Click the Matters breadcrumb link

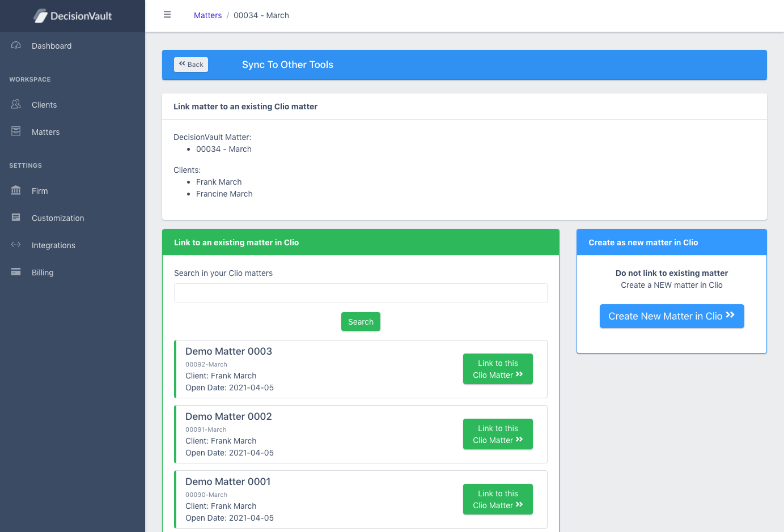pos(207,15)
